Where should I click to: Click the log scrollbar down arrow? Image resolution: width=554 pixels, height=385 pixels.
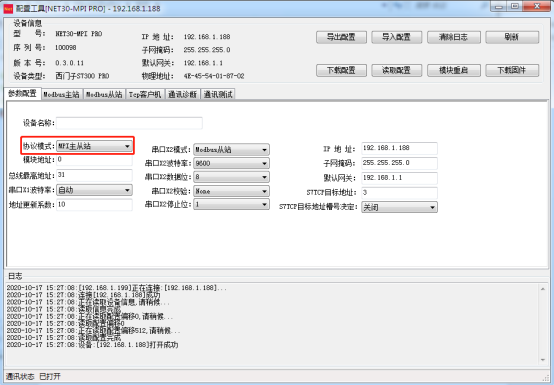543,360
